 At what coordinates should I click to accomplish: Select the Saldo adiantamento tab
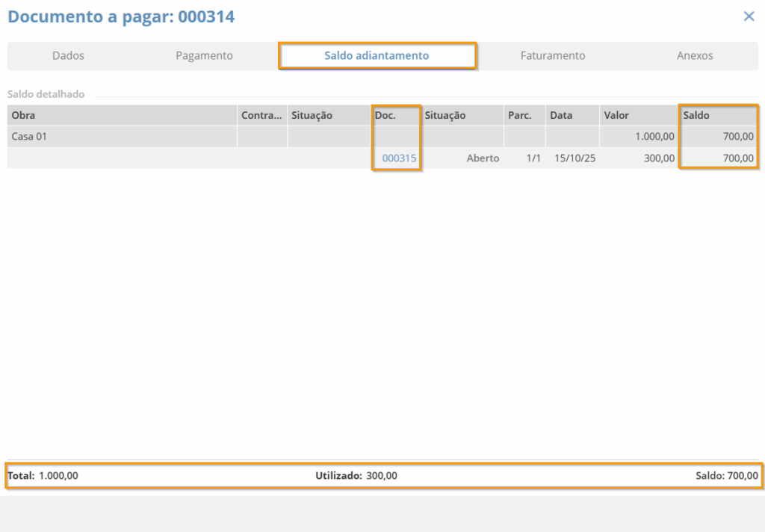tap(377, 55)
